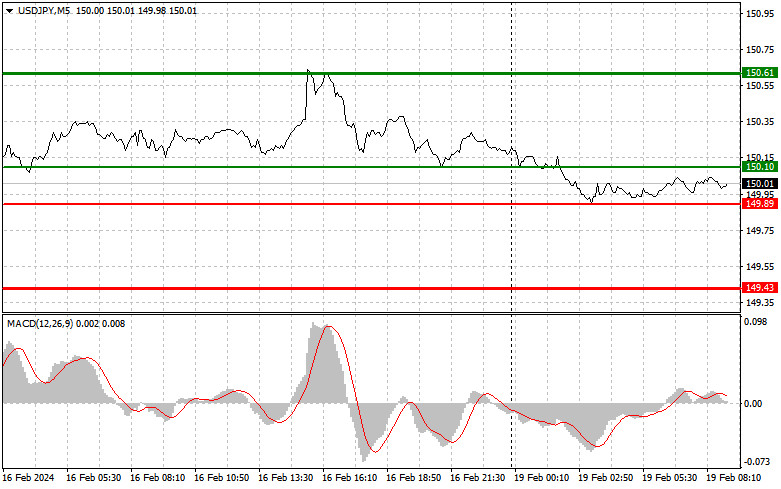Click the 19 Feb 02:50 time label
The height and width of the screenshot is (489, 781).
606,478
